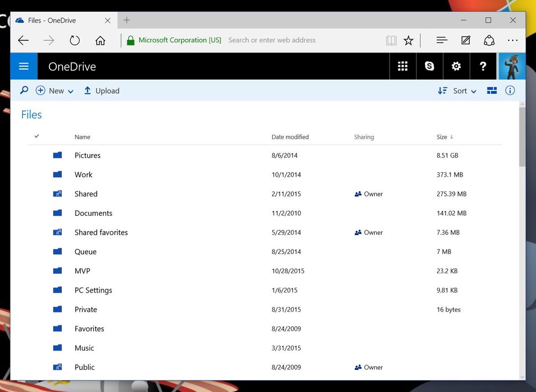Open the settings gear in OneDrive header

pyautogui.click(x=456, y=66)
